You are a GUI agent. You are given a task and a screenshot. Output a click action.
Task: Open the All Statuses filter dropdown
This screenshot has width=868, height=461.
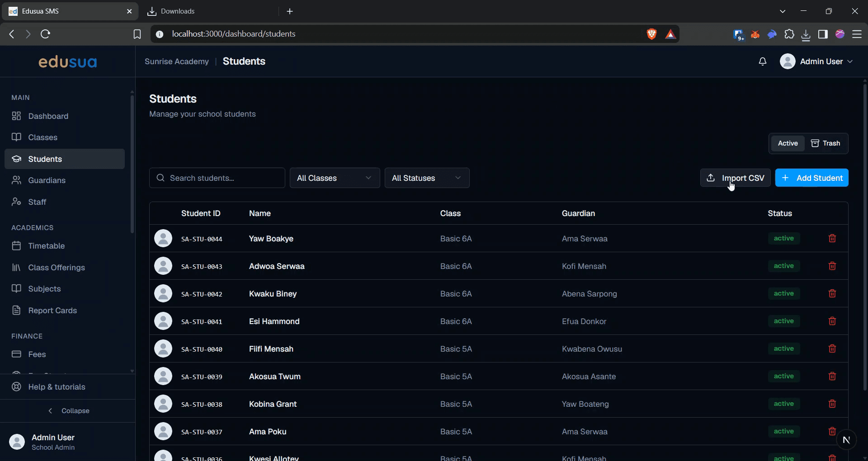click(427, 178)
